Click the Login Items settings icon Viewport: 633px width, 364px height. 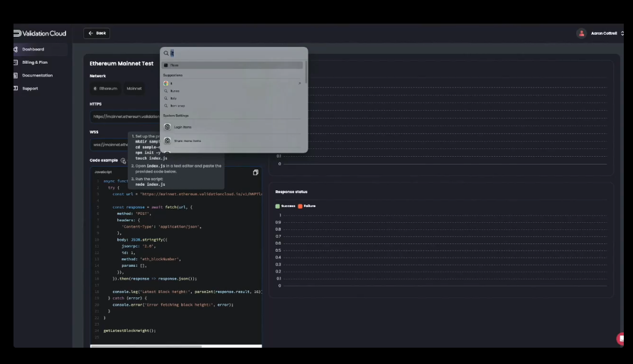coord(167,127)
